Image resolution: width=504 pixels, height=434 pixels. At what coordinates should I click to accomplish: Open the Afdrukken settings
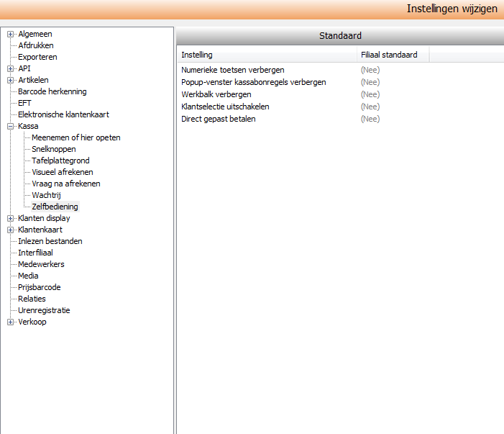[36, 45]
